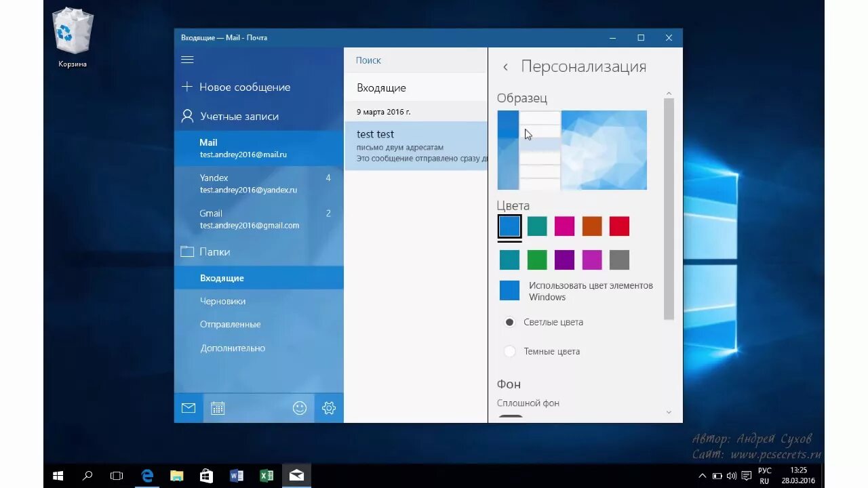Open the Windows Start menu
The image size is (868, 488).
click(x=58, y=476)
